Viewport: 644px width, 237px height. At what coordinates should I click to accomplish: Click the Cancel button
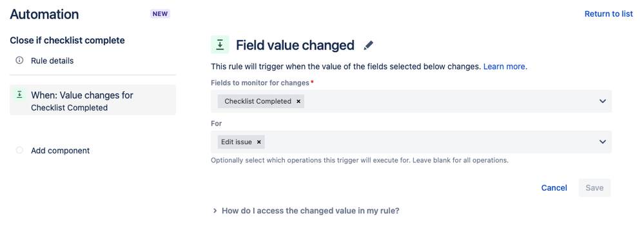(x=554, y=188)
